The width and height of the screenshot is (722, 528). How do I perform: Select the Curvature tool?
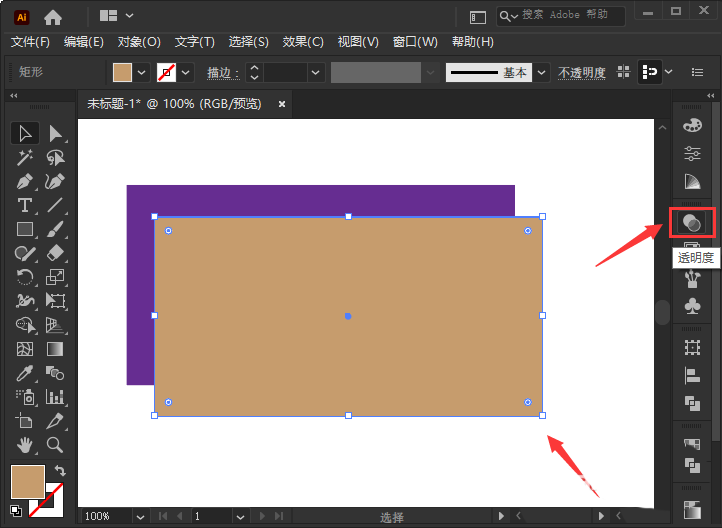[x=55, y=181]
